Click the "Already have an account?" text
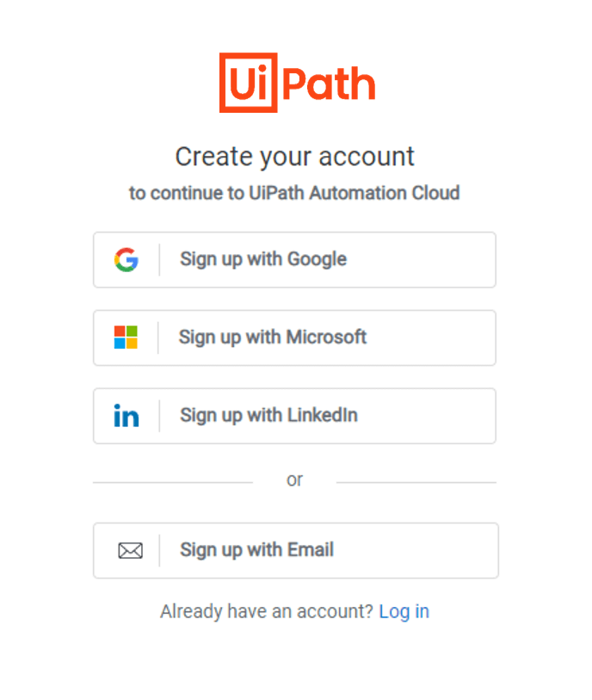Viewport: 592px width, 700px height. [267, 611]
